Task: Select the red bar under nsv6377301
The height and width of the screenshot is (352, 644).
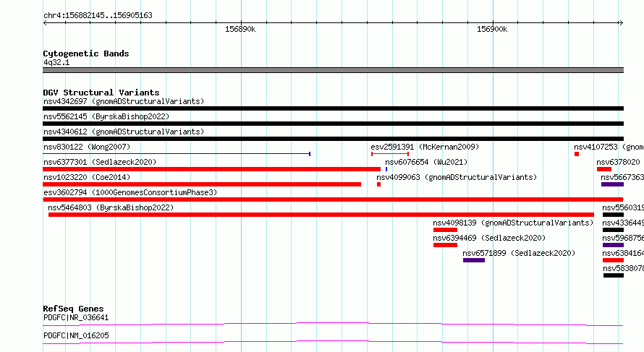Action: point(211,169)
